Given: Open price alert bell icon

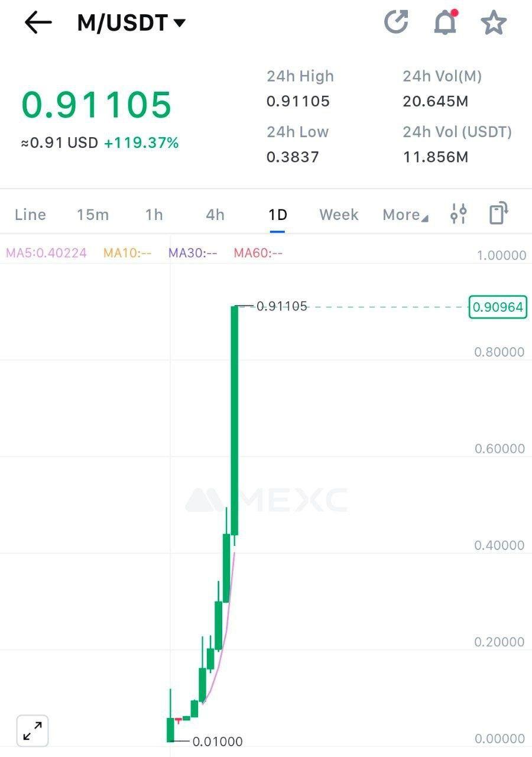Looking at the screenshot, I should [445, 22].
